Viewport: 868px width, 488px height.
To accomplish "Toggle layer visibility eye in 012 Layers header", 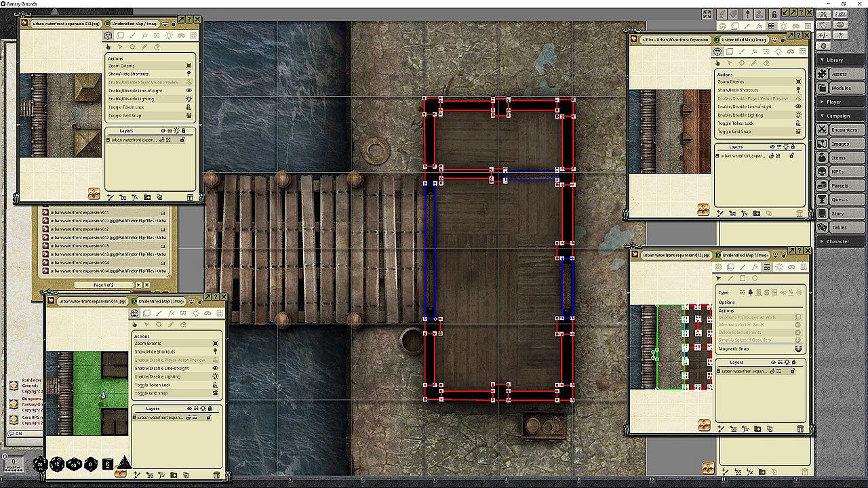I will click(x=773, y=363).
